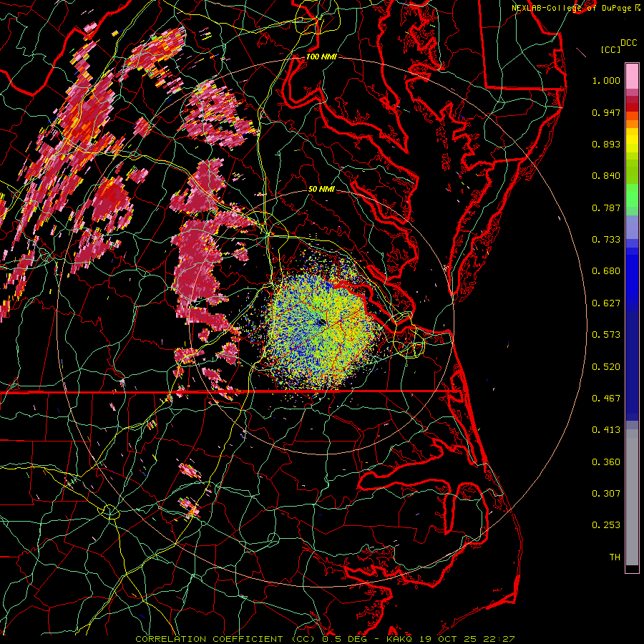
Task: Click the light green segment of the color scale
Action: pyautogui.click(x=632, y=195)
